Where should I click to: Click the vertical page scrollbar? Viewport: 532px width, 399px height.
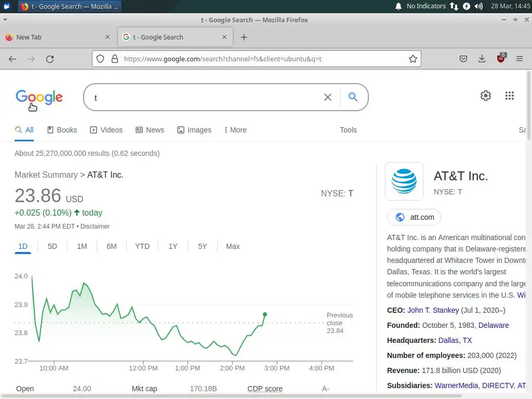528,107
